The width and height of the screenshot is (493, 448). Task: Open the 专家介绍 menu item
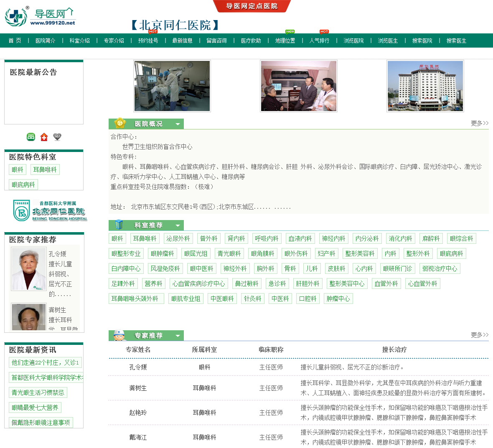114,40
